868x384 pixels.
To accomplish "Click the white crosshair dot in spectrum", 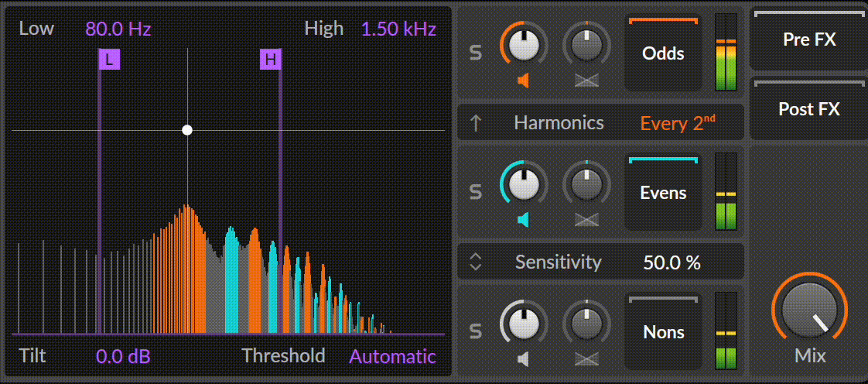I will click(x=187, y=130).
